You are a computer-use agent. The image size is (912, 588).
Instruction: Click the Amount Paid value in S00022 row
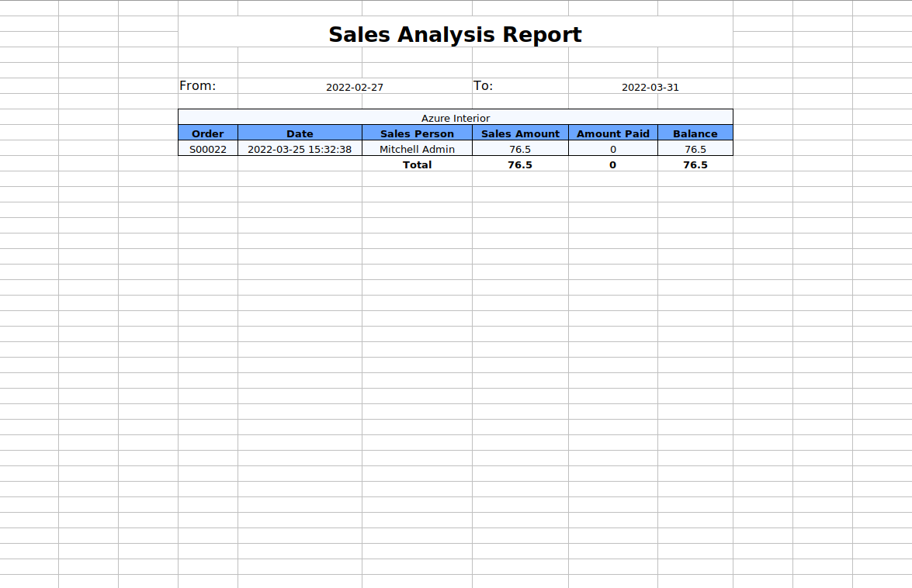click(x=613, y=149)
